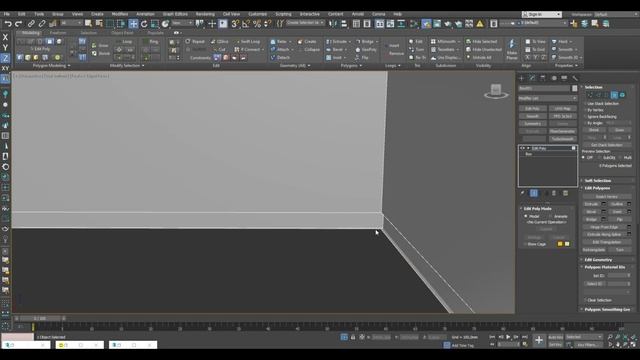Constrain to the Z axis button

[x=5, y=58]
